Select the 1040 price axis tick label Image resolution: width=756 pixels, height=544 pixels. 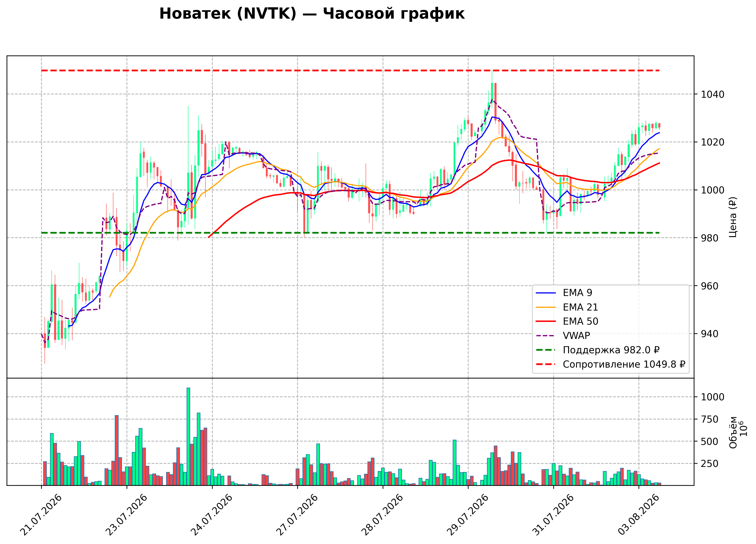click(713, 94)
